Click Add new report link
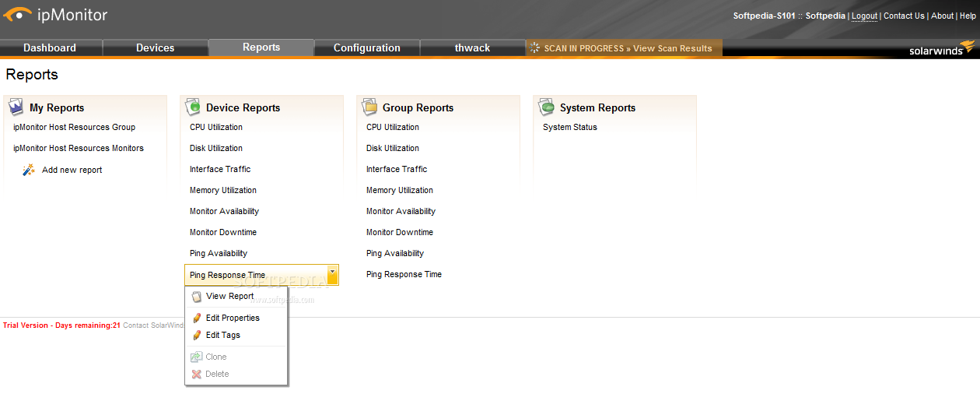Image resolution: width=980 pixels, height=394 pixels. (72, 170)
